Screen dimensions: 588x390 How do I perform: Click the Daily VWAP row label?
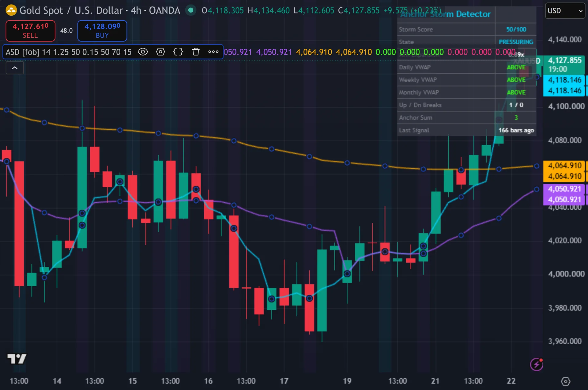click(x=415, y=67)
